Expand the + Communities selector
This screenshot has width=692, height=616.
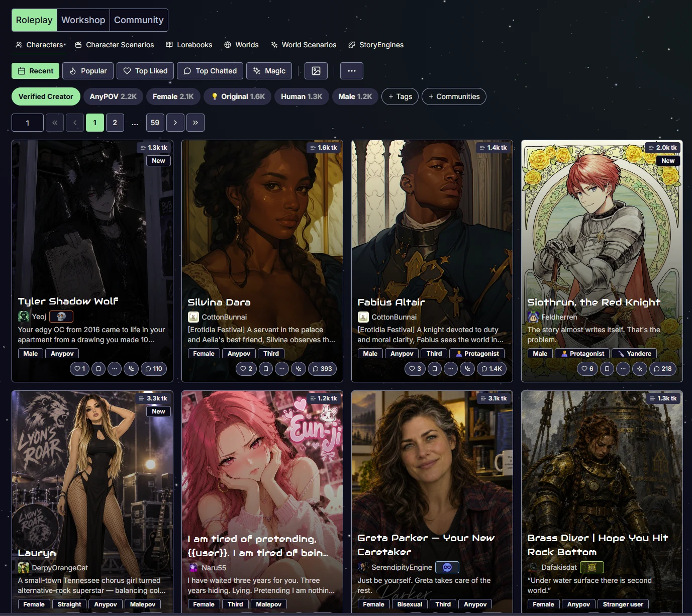tap(454, 96)
